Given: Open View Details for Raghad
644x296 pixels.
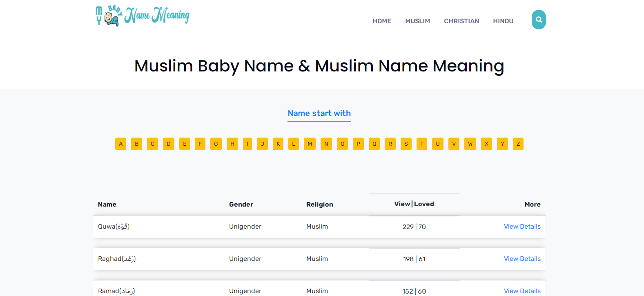Looking at the screenshot, I should [x=522, y=259].
